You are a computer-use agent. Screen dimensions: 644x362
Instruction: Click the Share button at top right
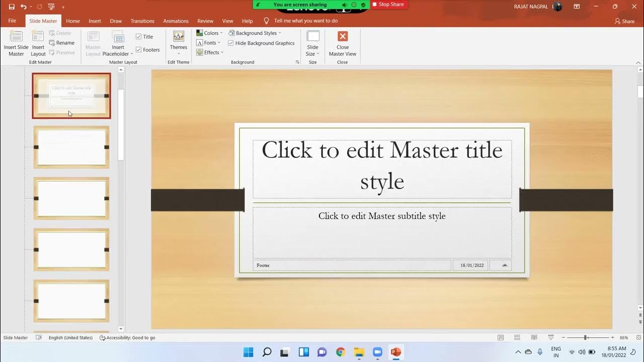[x=625, y=21]
